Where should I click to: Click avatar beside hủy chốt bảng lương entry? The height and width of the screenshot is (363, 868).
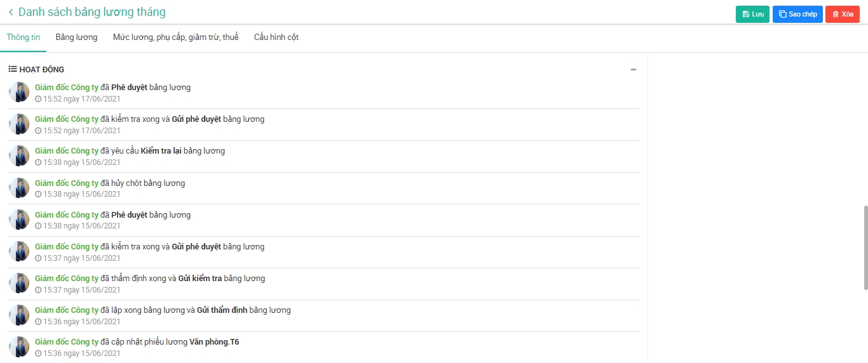(19, 188)
